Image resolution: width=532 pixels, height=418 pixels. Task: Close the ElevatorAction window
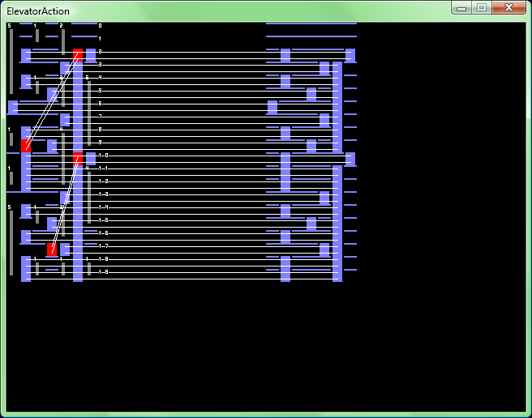tap(508, 8)
